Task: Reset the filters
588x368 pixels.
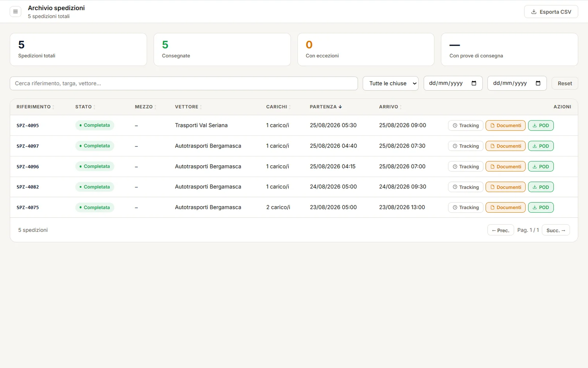Action: pos(564,84)
